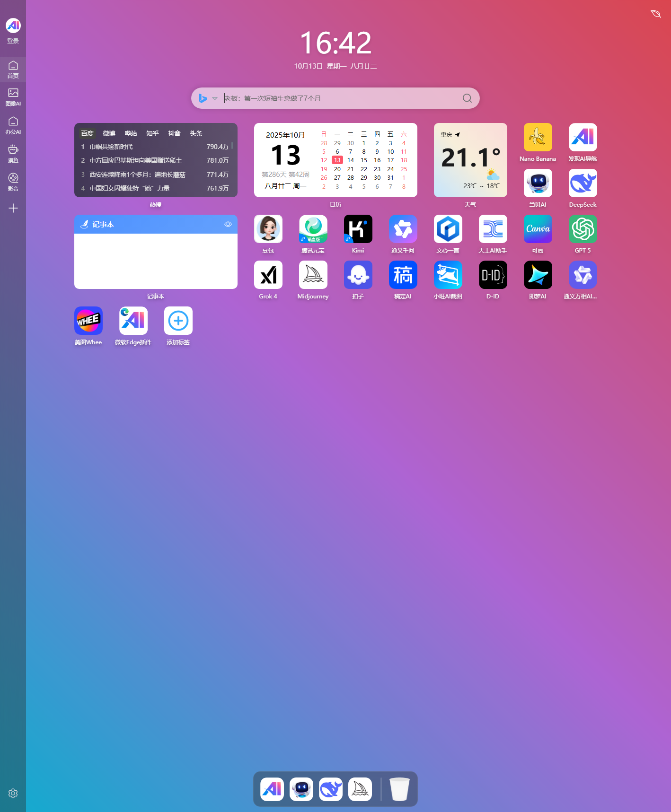Image resolution: width=671 pixels, height=812 pixels.
Task: Open 图像AI category in the sidebar
Action: tap(13, 97)
